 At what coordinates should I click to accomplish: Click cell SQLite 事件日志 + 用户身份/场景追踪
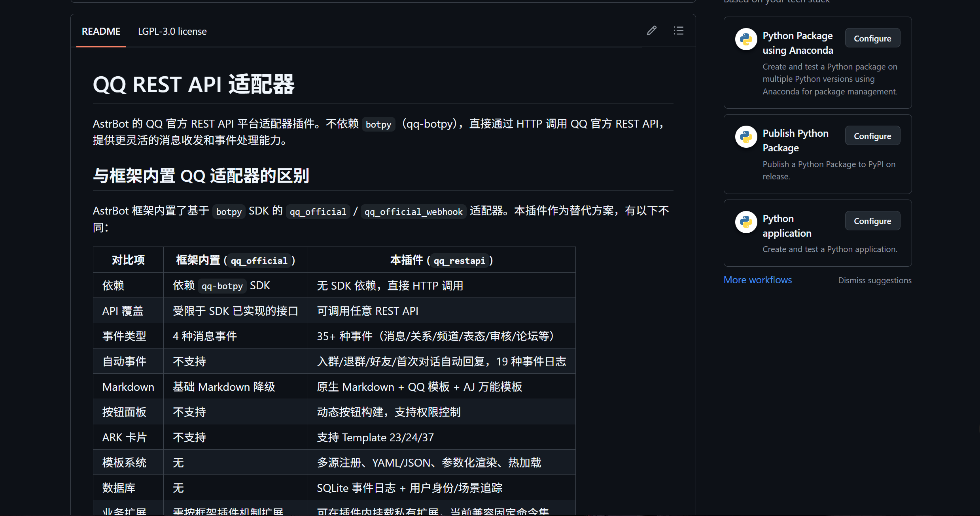tap(441, 488)
